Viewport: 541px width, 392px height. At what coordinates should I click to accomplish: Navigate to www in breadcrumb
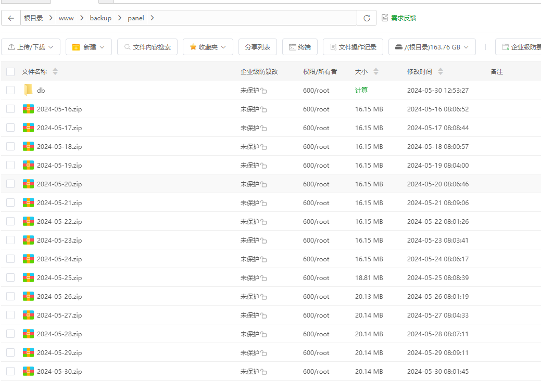[66, 18]
